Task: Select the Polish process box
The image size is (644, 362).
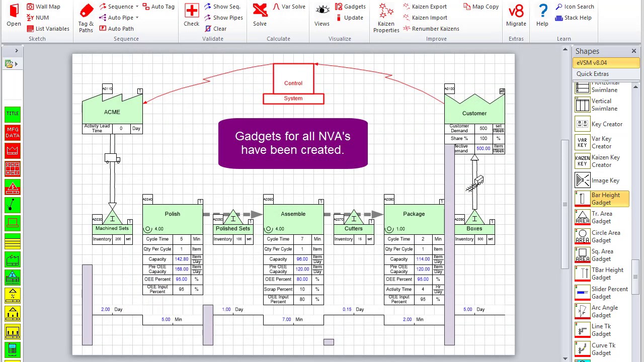Action: pos(173,219)
